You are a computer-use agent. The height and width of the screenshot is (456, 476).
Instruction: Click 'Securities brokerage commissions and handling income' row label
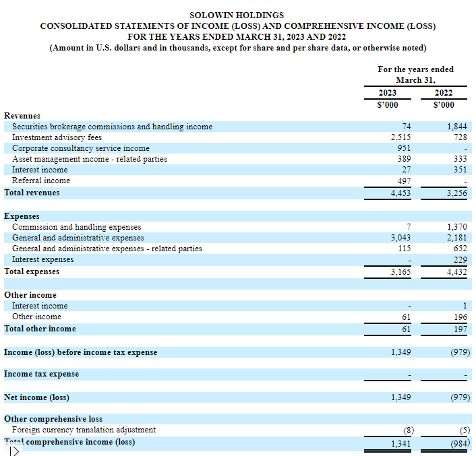pos(113,127)
